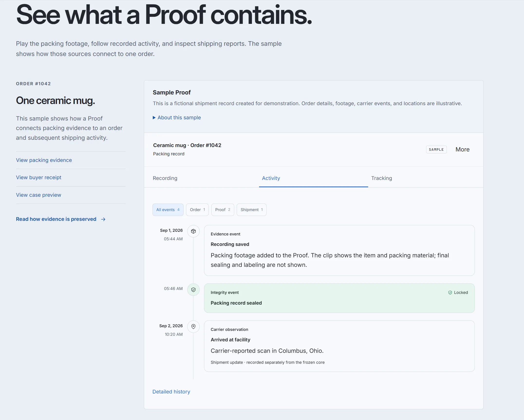Click the Sep 1, 2026 date label
The image size is (524, 420).
[x=171, y=230]
